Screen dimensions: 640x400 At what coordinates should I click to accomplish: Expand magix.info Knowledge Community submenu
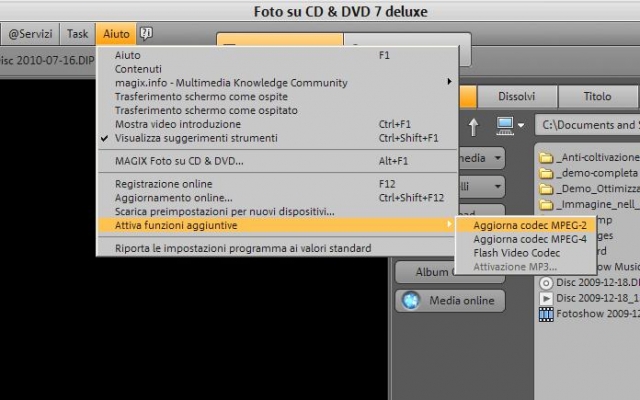449,82
